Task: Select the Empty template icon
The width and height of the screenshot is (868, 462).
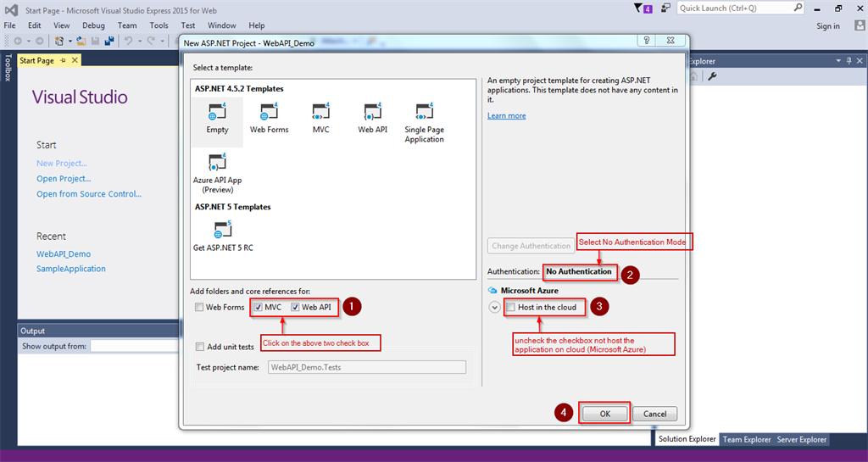Action: click(217, 112)
